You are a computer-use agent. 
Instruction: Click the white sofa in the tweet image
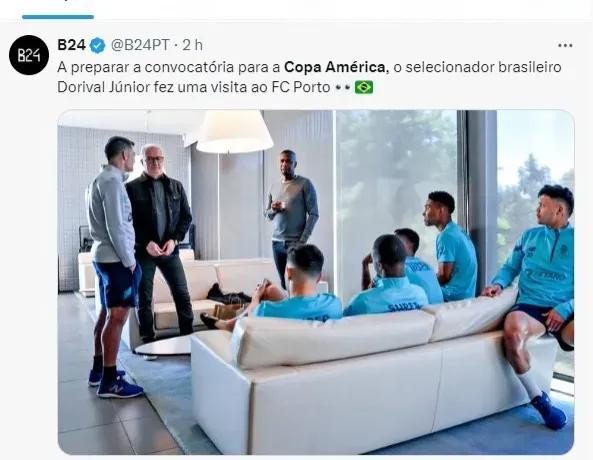[373, 378]
